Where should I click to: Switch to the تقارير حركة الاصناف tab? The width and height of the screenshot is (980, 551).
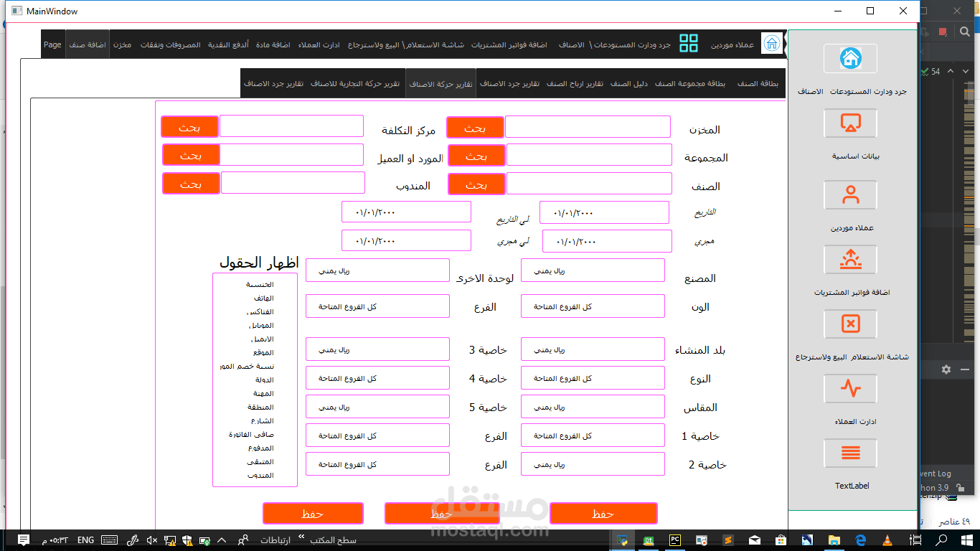click(440, 84)
